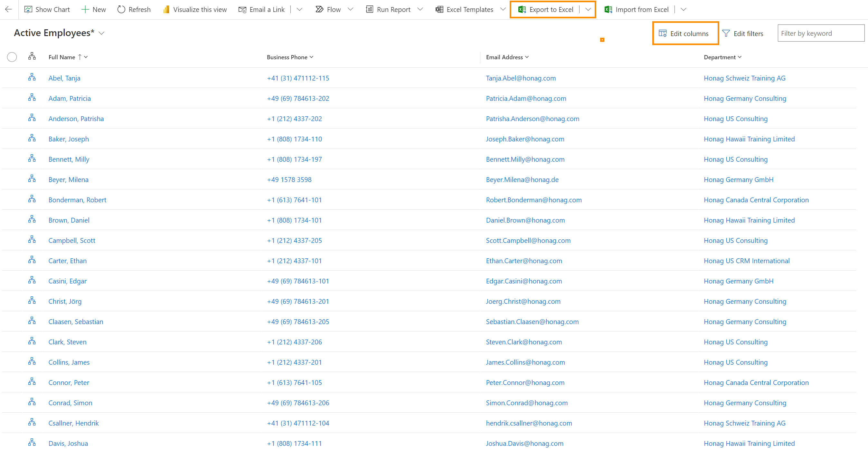868x451 pixels.
Task: Click the Edit filters button
Action: 743,34
